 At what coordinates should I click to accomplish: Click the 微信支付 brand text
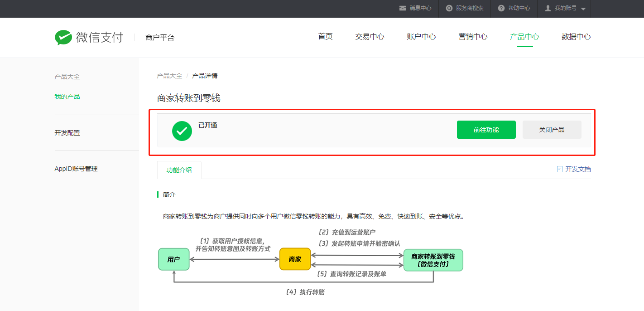coord(100,37)
